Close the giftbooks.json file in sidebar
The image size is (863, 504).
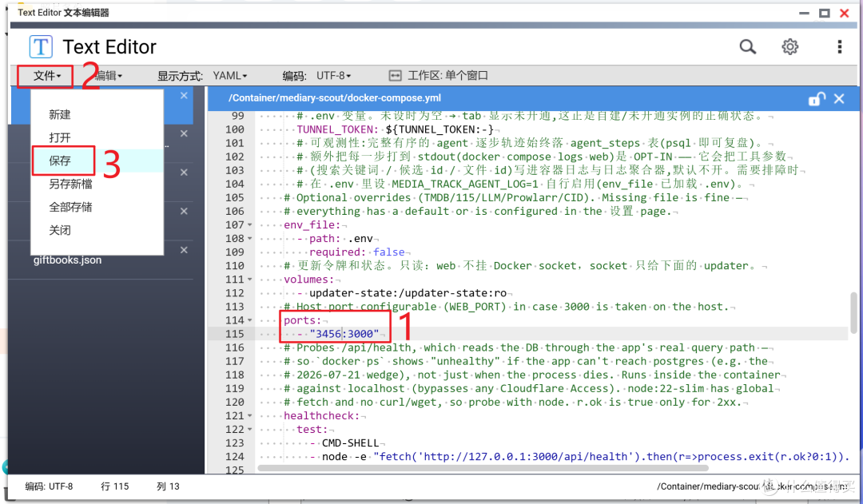tap(184, 250)
